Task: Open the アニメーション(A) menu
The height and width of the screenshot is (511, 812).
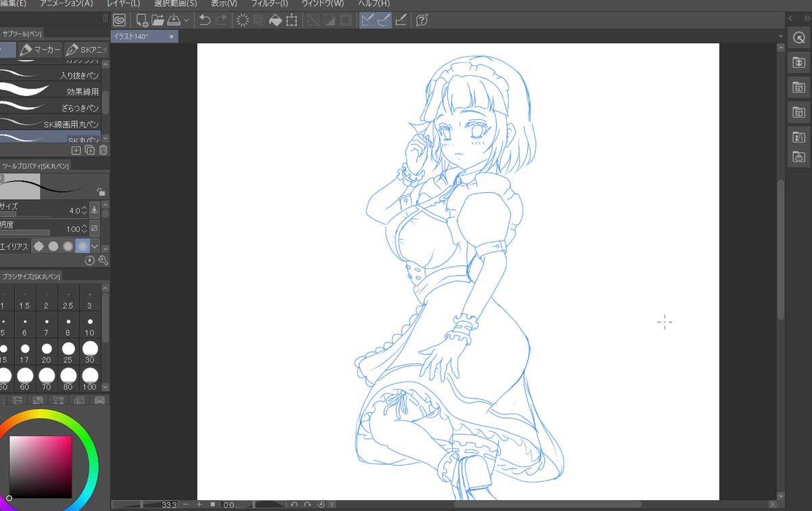Action: 66,4
